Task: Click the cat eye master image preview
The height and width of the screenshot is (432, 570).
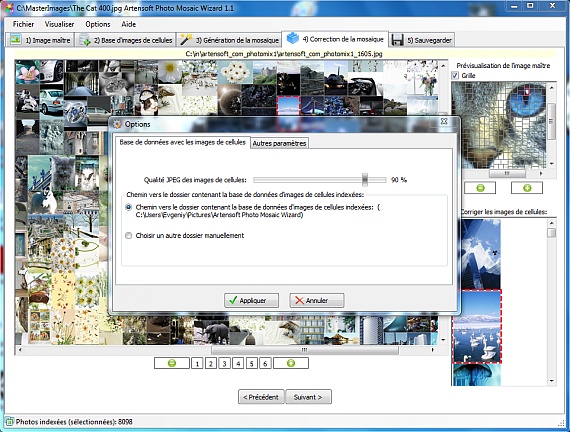Action: tap(499, 125)
